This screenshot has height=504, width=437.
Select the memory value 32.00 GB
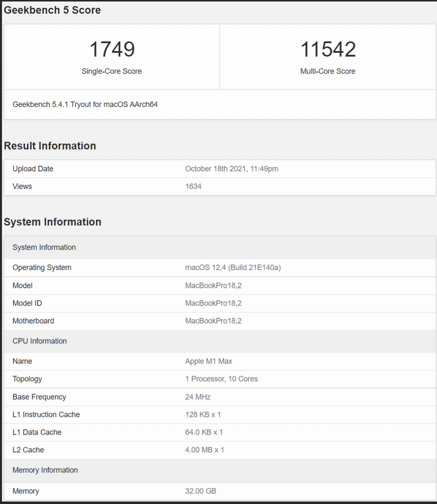(201, 491)
